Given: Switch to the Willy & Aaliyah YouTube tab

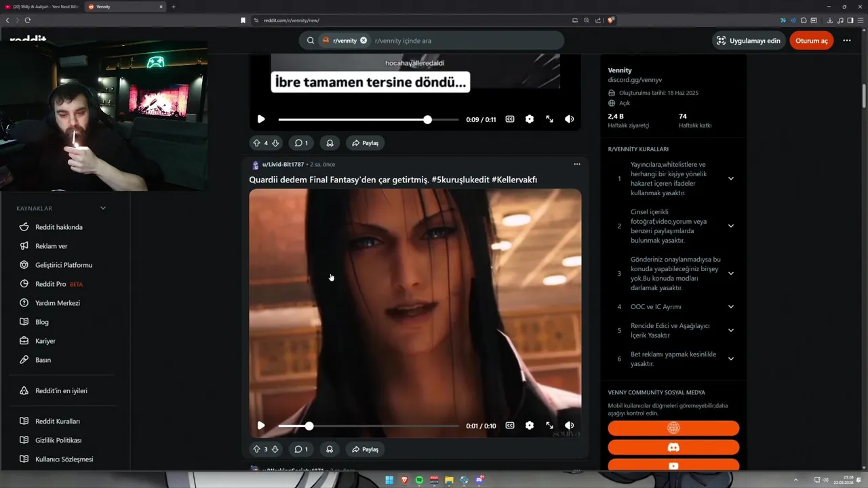Looking at the screenshot, I should pyautogui.click(x=42, y=7).
